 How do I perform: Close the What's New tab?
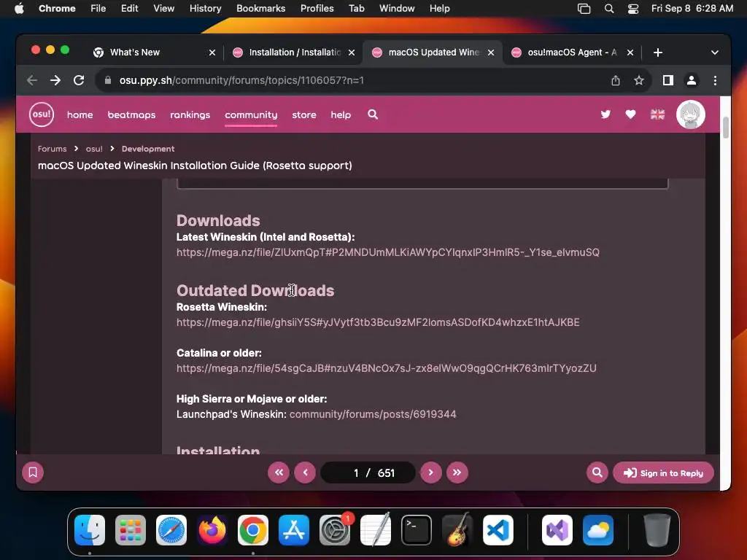point(212,52)
